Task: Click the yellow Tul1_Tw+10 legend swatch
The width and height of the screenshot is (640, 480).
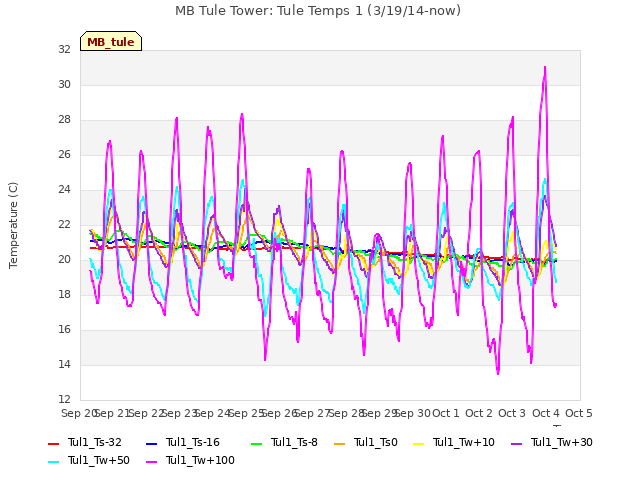Action: coord(419,444)
